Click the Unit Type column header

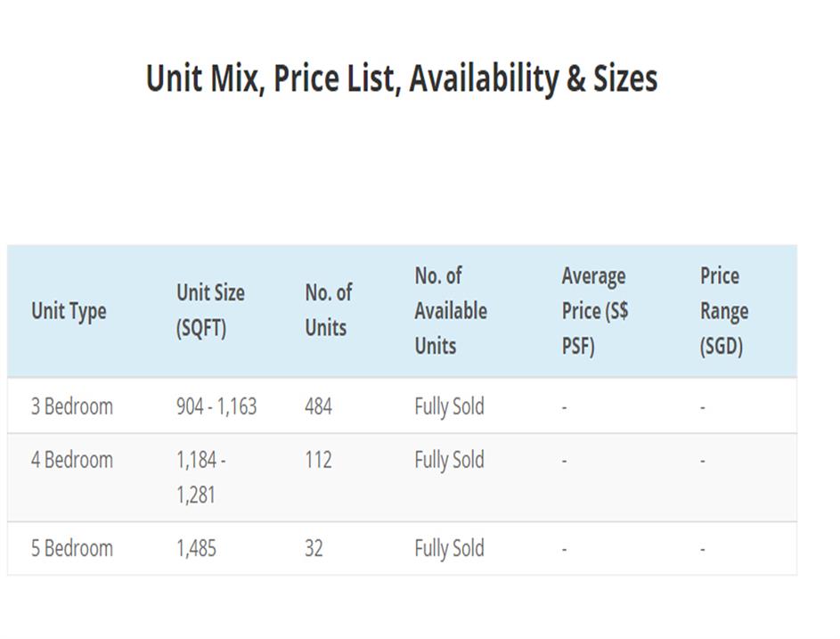pos(69,311)
